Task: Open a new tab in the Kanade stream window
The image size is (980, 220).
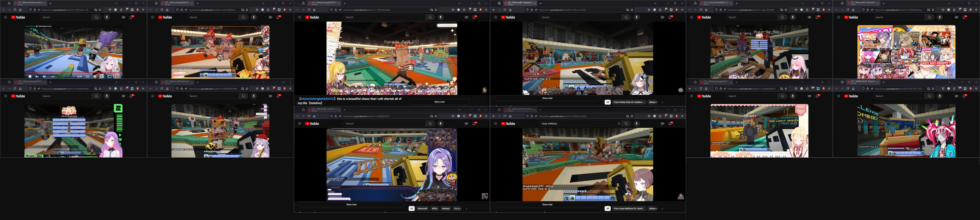Action: (345, 3)
